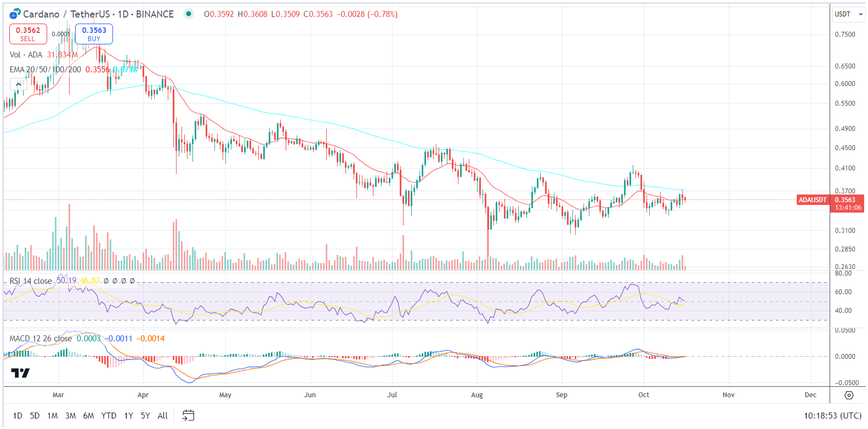Viewport: 868px width, 429px height.
Task: Collapse the indicator legend with chevron arrow
Action: [19, 84]
